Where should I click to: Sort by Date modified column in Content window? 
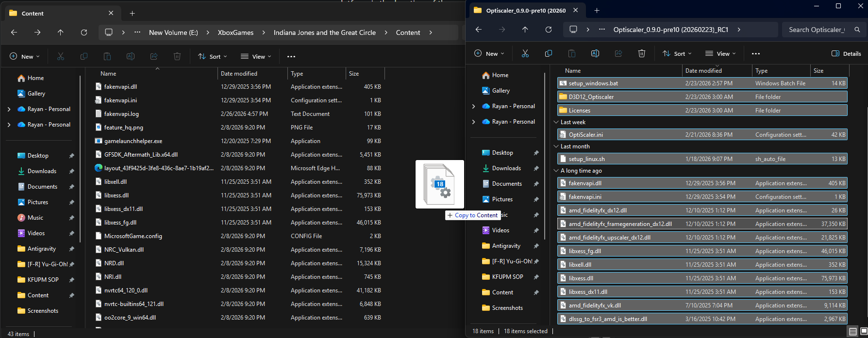pos(239,74)
